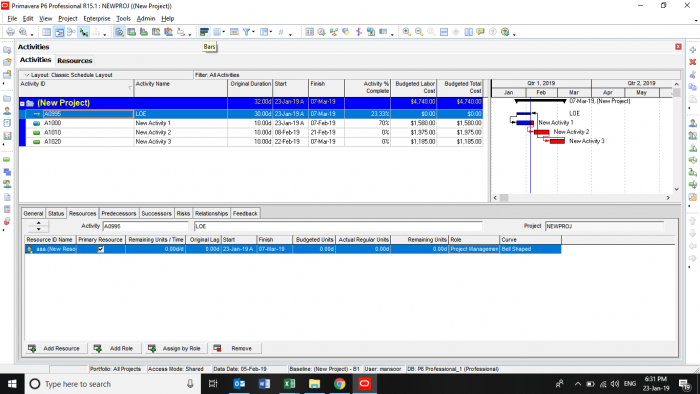Open the Feedback details tab
700x394 pixels.
[245, 213]
